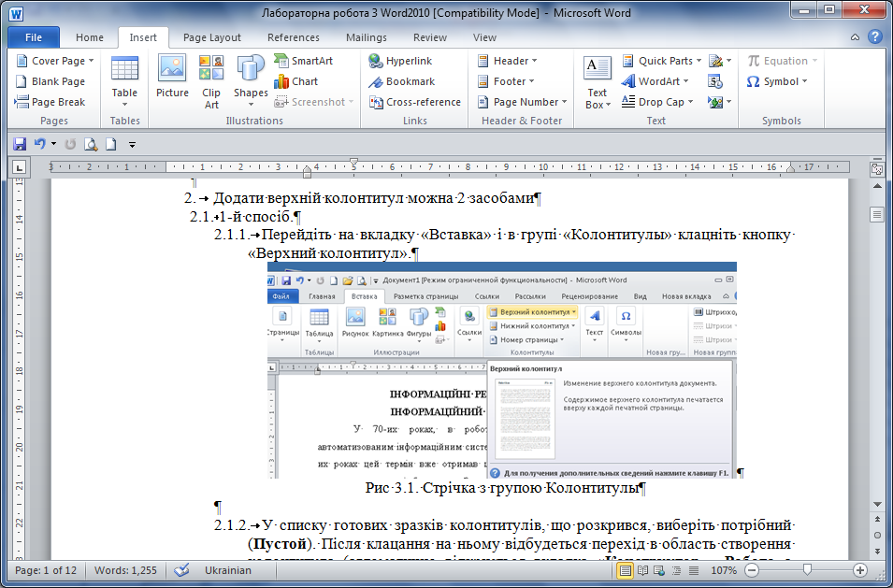Click the vertical scrollbar thumb
The width and height of the screenshot is (893, 588).
pos(876,215)
